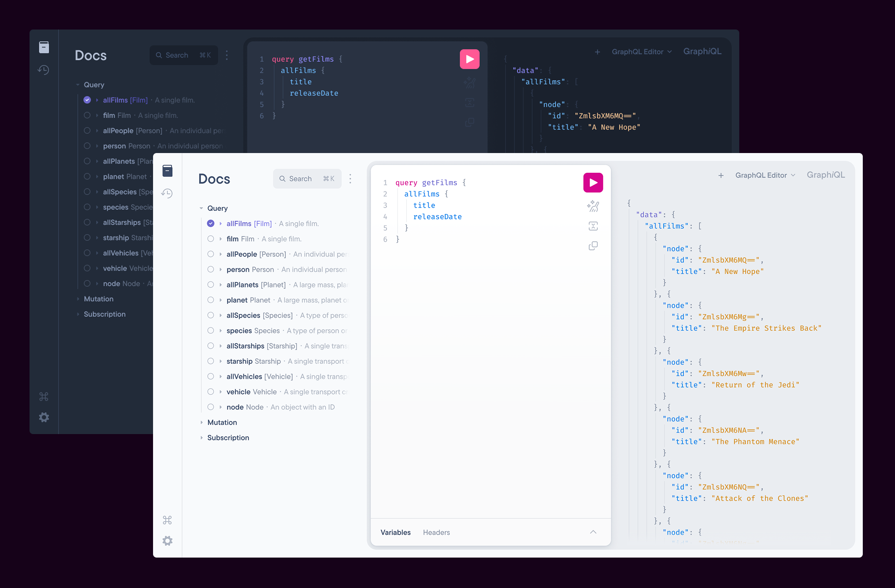This screenshot has height=588, width=895.
Task: Check person field in light Docs panel
Action: point(211,269)
